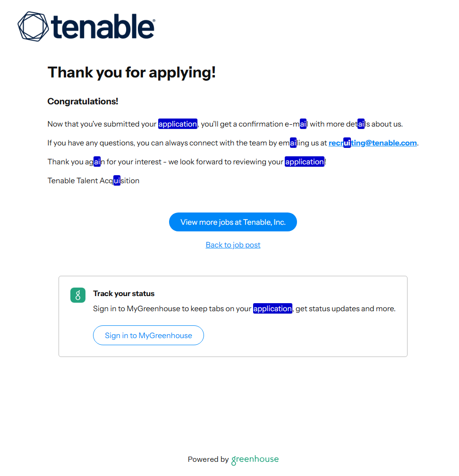The width and height of the screenshot is (459, 476).
Task: Click the Tenable wordmark in header
Action: [x=103, y=27]
